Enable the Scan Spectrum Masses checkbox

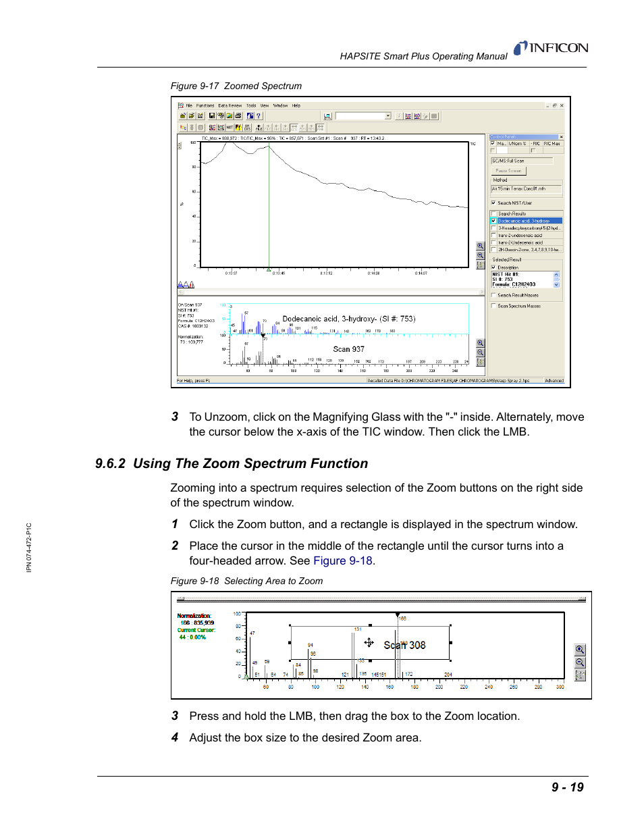pos(493,306)
